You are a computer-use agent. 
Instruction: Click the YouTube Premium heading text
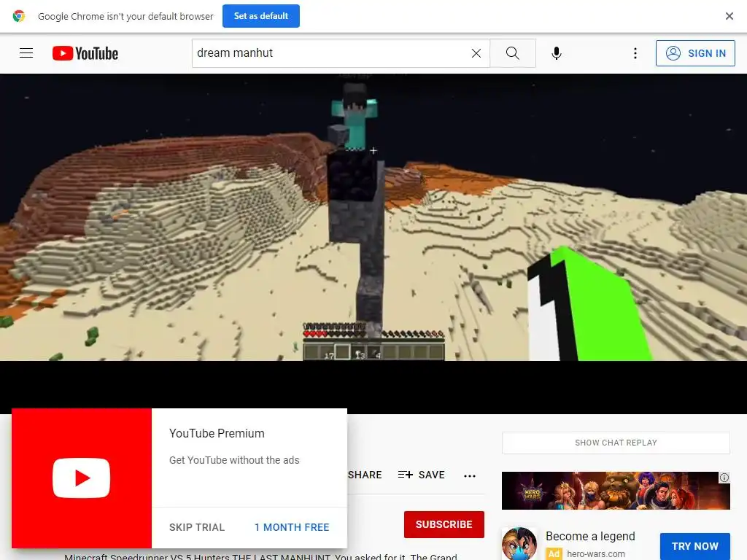[217, 433]
